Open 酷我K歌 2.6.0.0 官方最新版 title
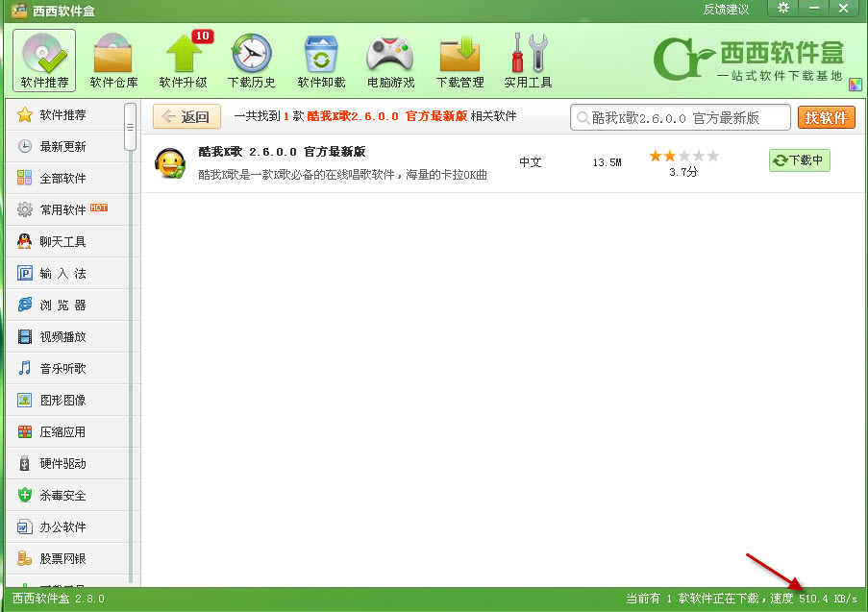 point(282,152)
